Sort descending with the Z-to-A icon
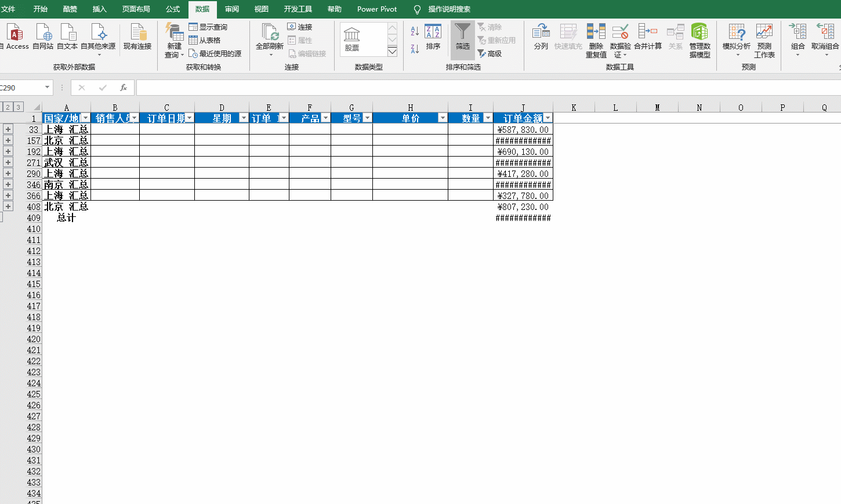The image size is (841, 504). [x=415, y=49]
